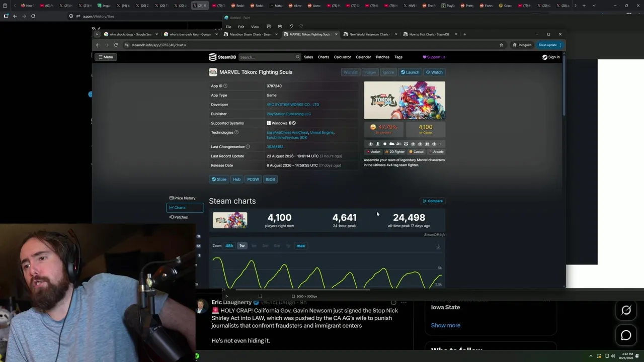Click the Hub button
This screenshot has height=362, width=644.
pos(236,179)
